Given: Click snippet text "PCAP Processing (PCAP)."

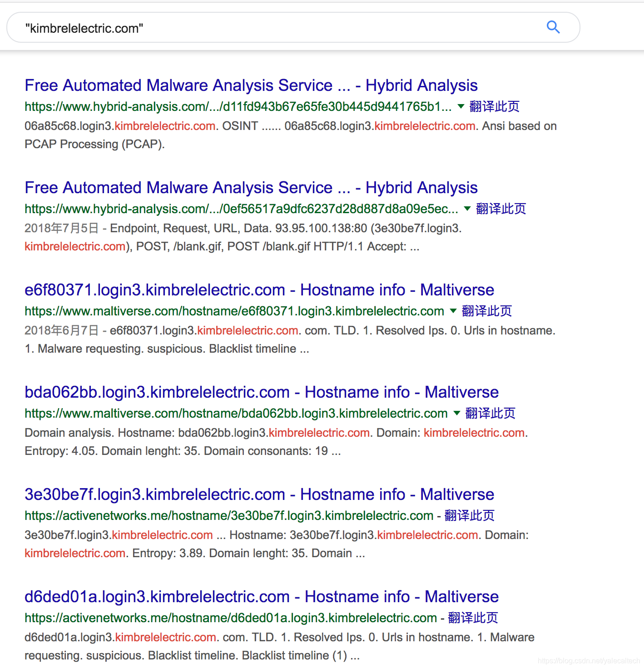Looking at the screenshot, I should point(94,144).
